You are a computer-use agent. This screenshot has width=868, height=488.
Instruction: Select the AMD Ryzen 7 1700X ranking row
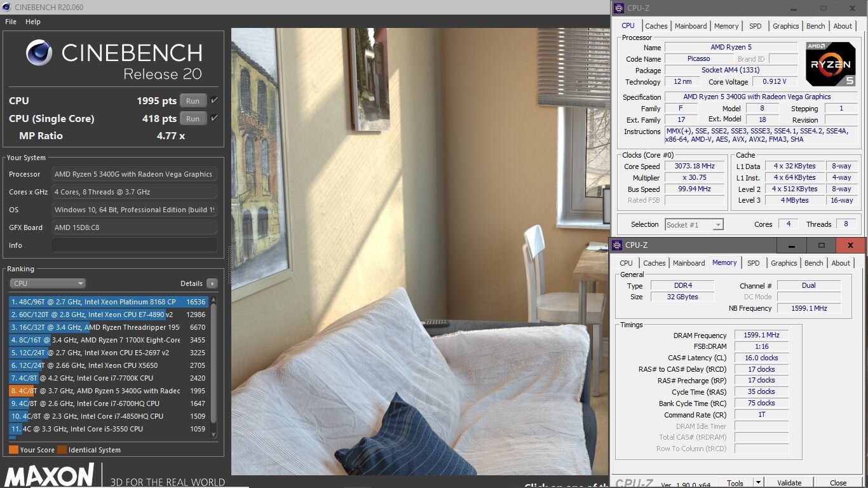point(109,340)
